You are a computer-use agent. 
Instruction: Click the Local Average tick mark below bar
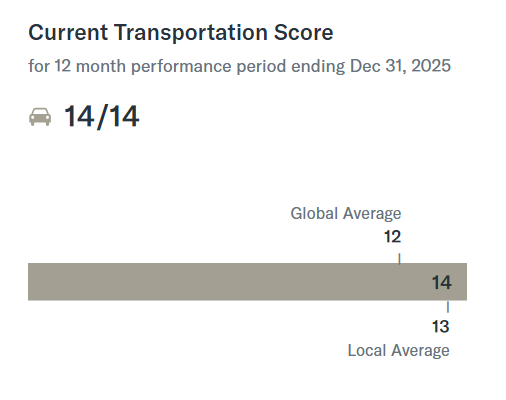click(x=448, y=307)
